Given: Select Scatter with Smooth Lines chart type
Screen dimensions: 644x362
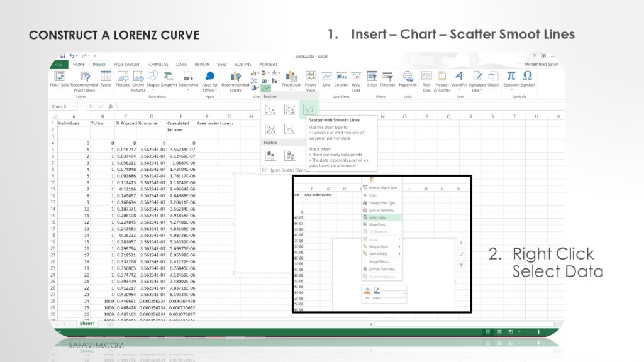Looking at the screenshot, I should tap(308, 110).
